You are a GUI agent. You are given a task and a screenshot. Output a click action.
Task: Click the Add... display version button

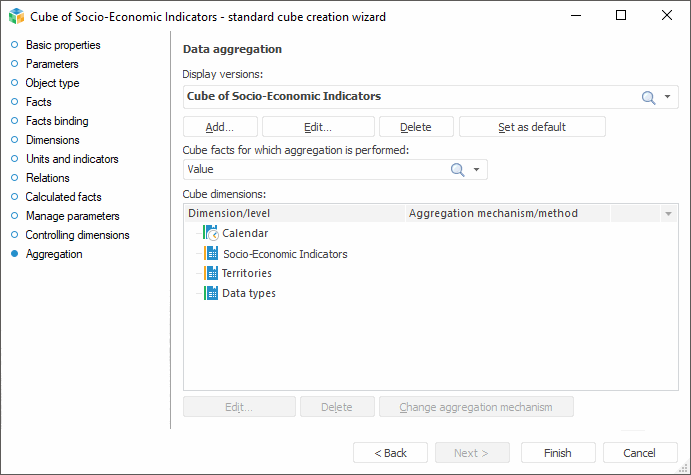point(220,127)
